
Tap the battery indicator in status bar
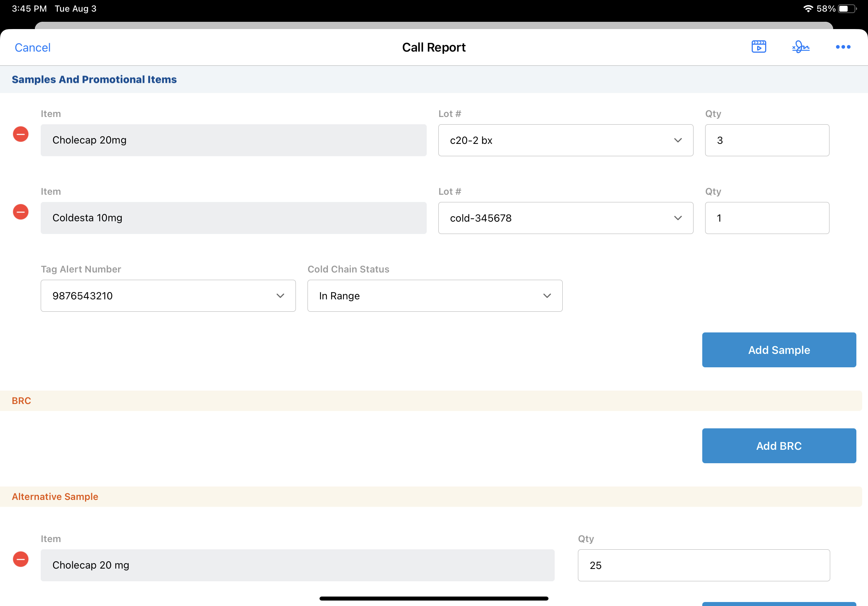click(847, 9)
